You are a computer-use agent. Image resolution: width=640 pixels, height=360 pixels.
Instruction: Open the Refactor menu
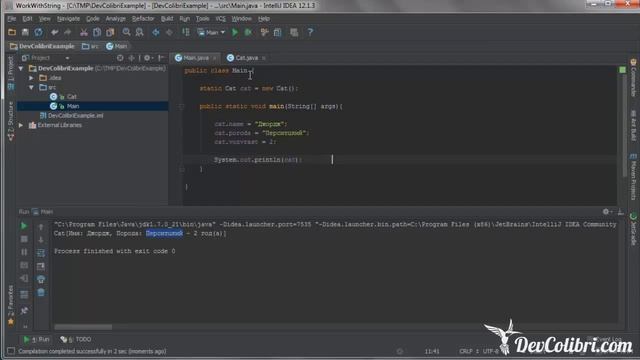tap(143, 19)
